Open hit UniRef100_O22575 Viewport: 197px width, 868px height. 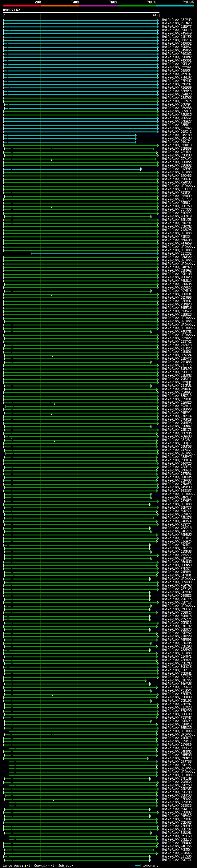pos(177,101)
